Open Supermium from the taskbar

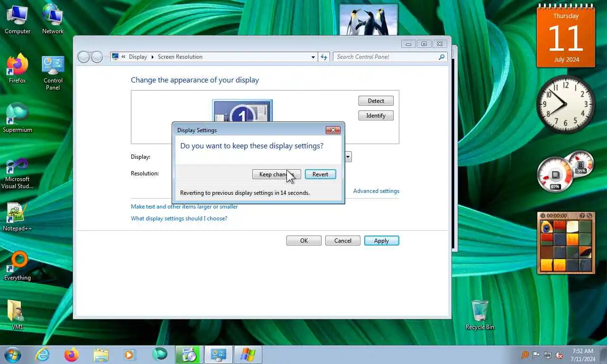159,355
